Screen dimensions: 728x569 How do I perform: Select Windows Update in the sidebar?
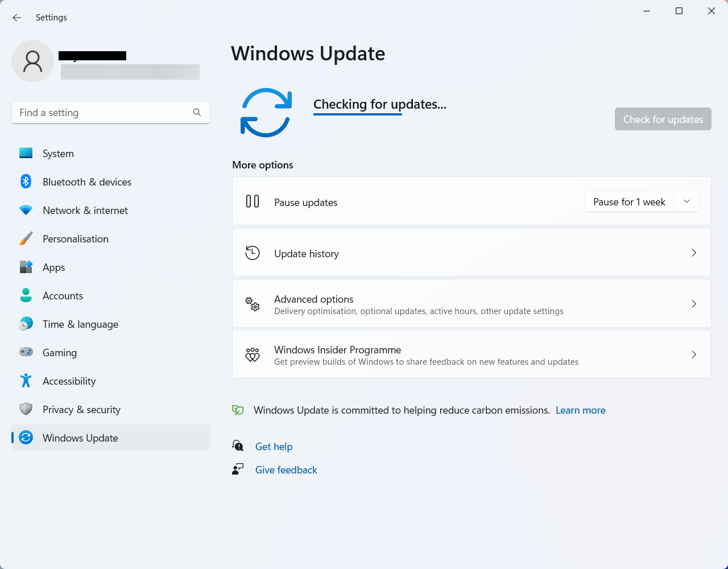[111, 438]
